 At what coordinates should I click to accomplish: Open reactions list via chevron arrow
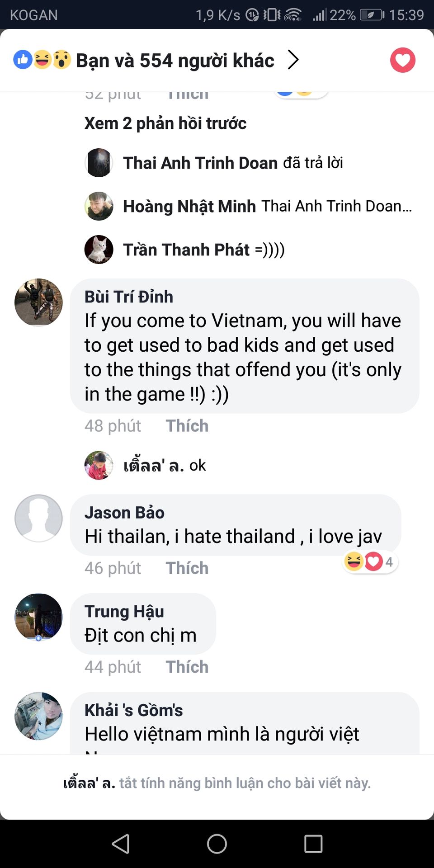(x=293, y=60)
